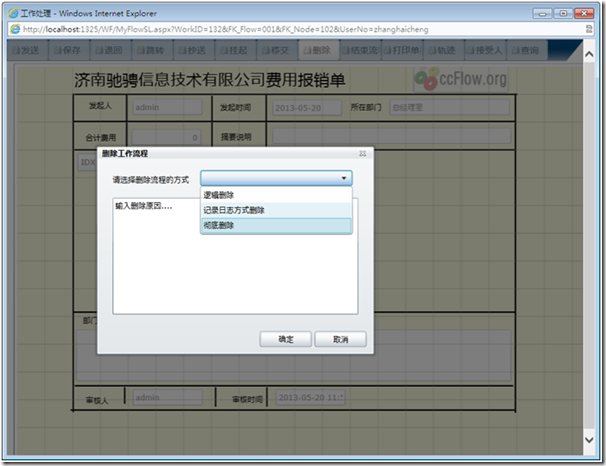The height and width of the screenshot is (466, 606).
Task: Minimize the Internet Explorer window
Action: pos(542,14)
